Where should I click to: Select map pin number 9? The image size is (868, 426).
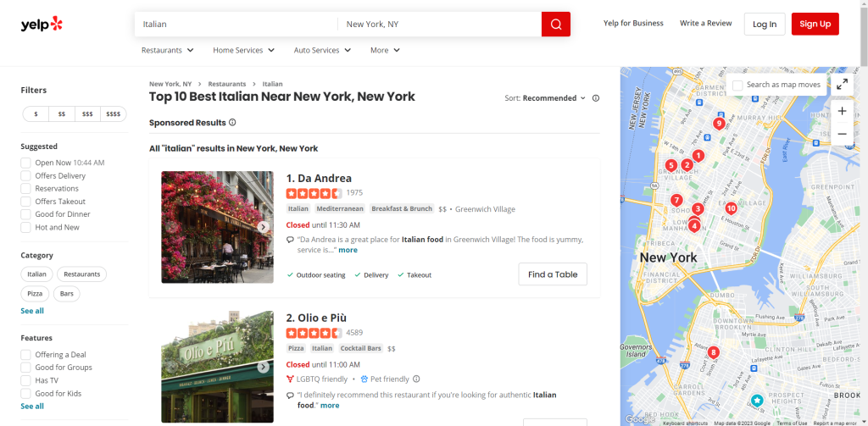click(719, 124)
